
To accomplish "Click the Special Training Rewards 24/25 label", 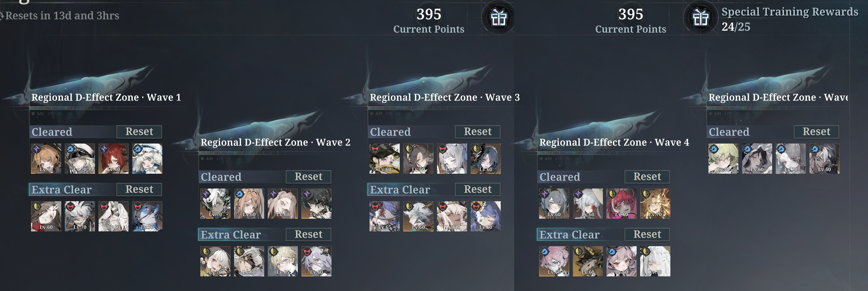I will (789, 19).
